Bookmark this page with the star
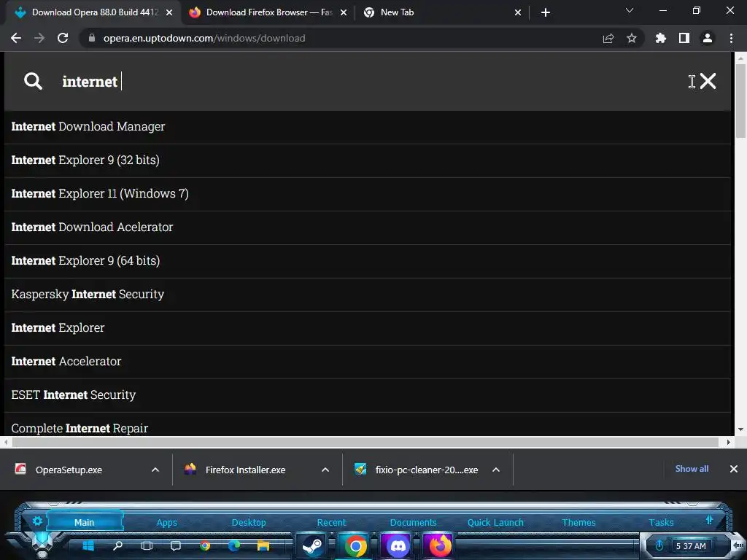747x560 pixels. [x=632, y=38]
